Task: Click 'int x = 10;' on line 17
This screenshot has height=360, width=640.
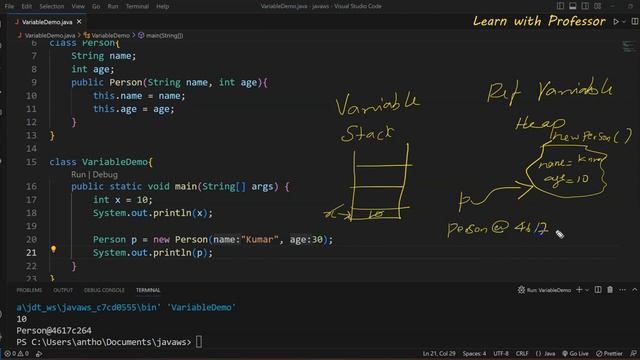Action: (x=122, y=200)
